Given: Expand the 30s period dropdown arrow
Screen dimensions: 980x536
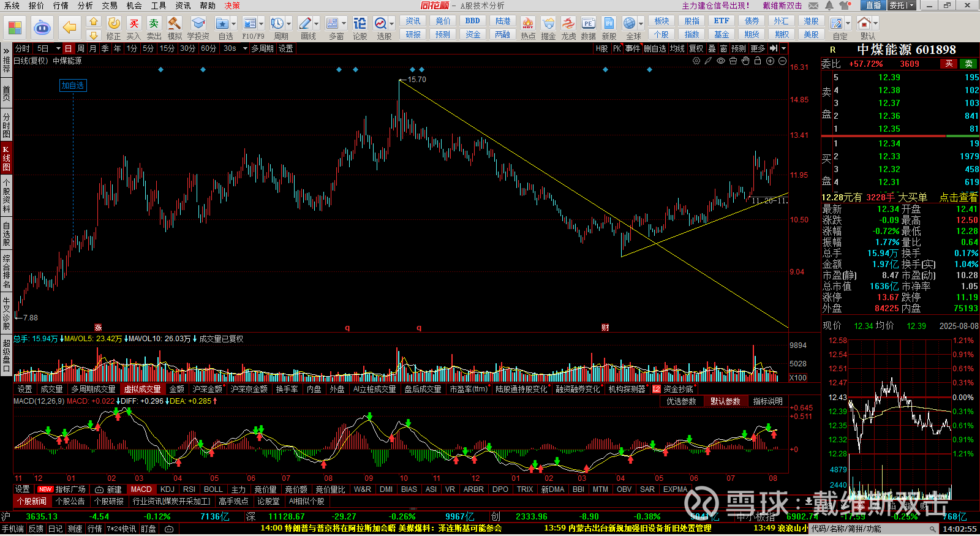Looking at the screenshot, I should point(245,48).
